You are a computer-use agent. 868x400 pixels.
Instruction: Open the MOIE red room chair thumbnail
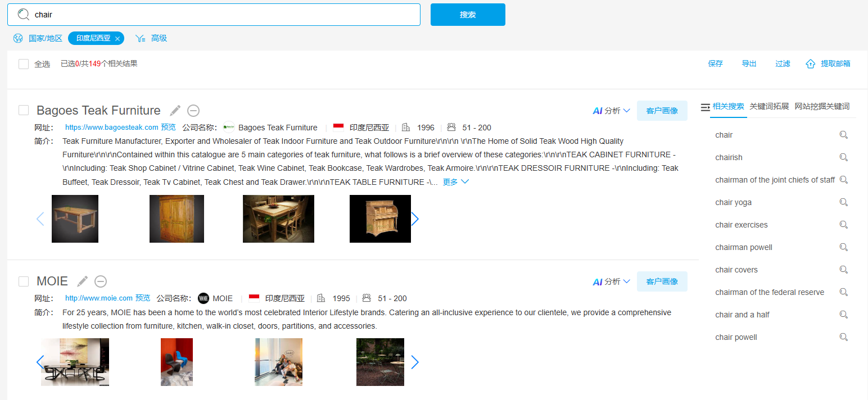(x=177, y=362)
